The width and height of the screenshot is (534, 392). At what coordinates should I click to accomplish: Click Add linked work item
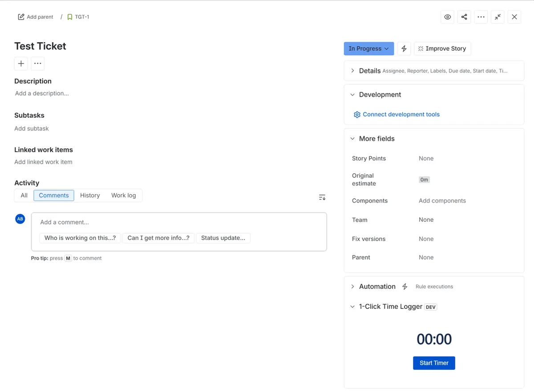43,162
